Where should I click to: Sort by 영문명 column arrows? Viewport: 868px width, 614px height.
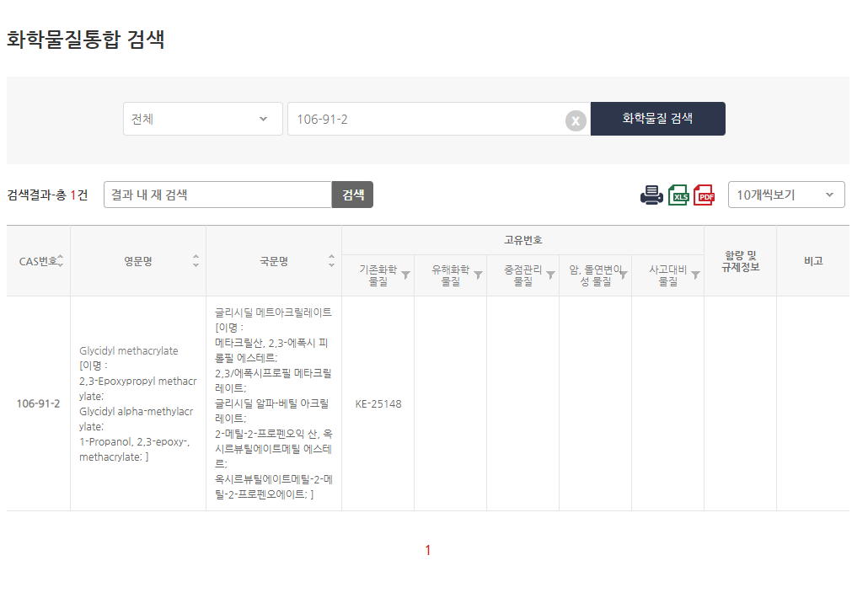tap(196, 260)
